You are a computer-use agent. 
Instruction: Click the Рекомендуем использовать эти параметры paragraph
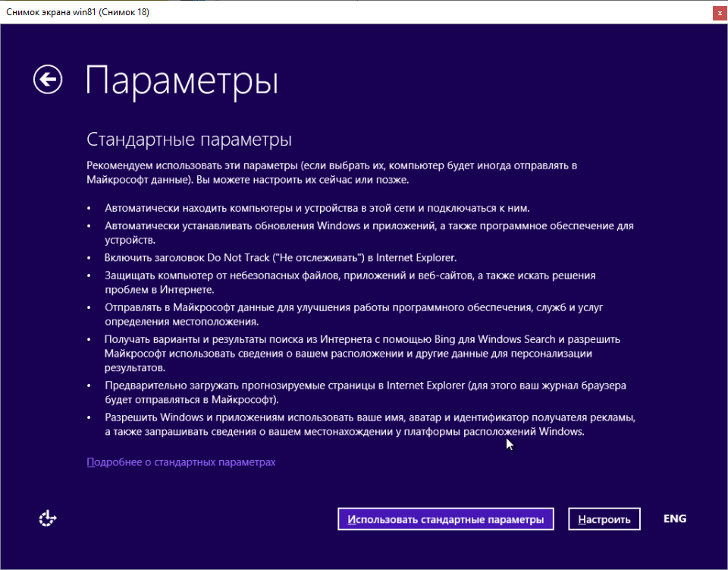tap(332, 172)
